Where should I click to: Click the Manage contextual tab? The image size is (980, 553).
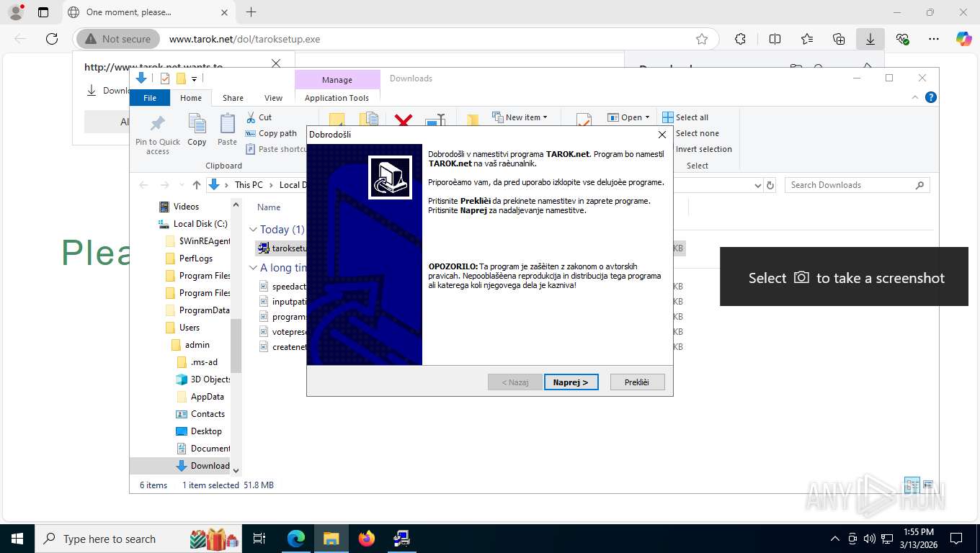pos(337,80)
